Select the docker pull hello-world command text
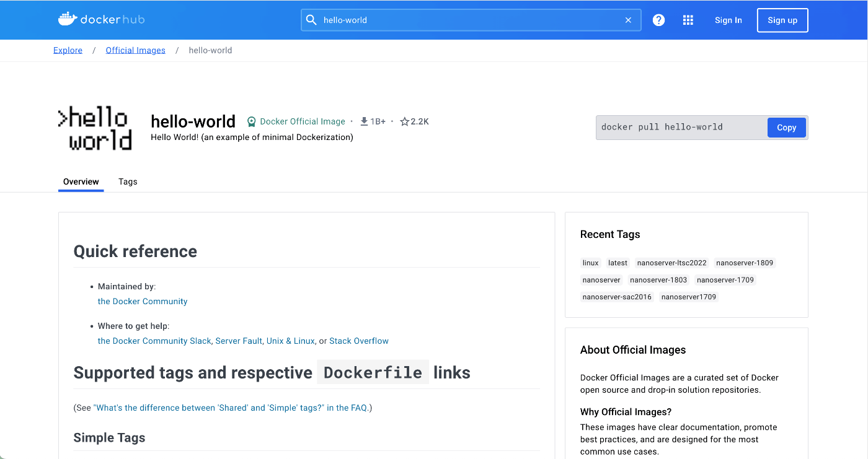The width and height of the screenshot is (868, 459). 662,127
